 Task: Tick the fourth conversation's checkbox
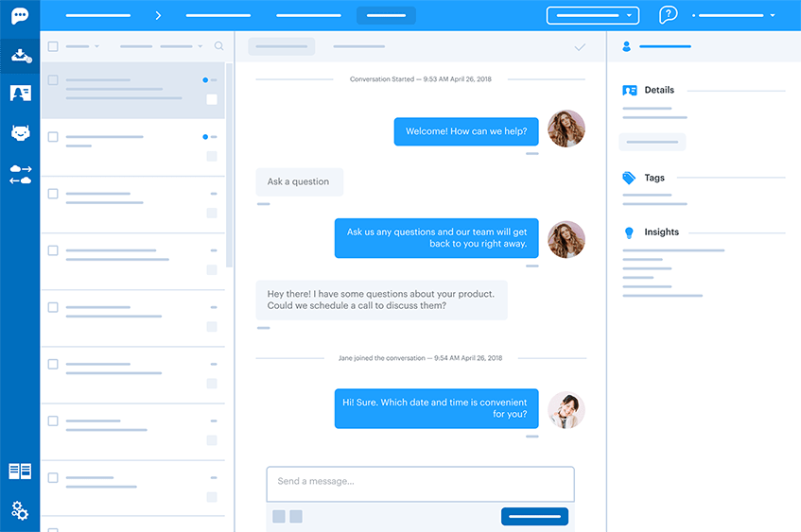pos(53,250)
